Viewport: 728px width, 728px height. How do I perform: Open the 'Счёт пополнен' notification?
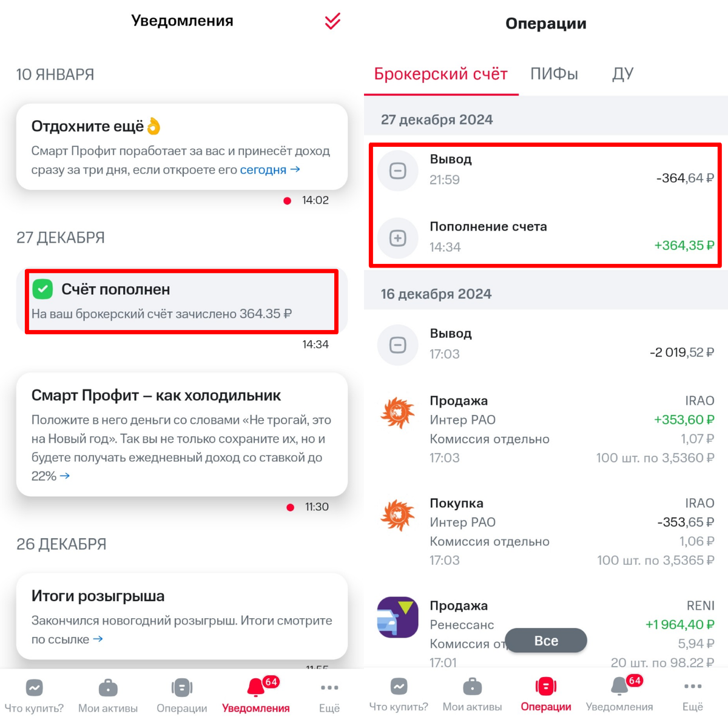pos(181,301)
